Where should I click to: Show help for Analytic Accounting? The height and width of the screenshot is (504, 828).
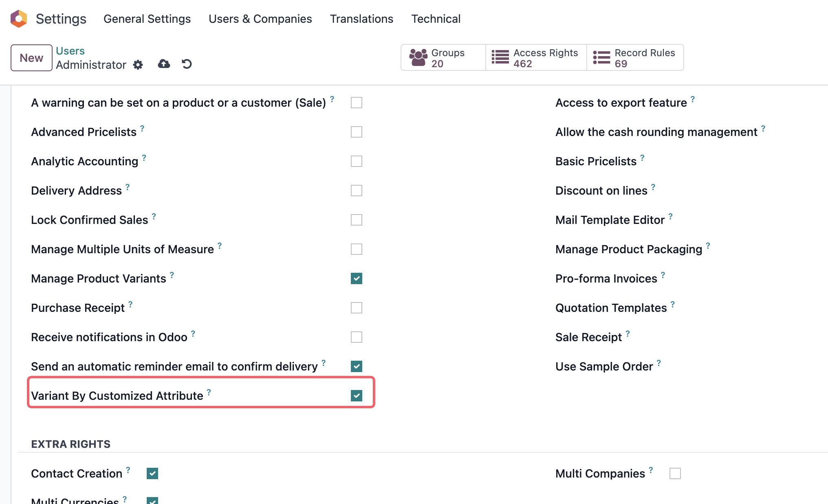144,158
